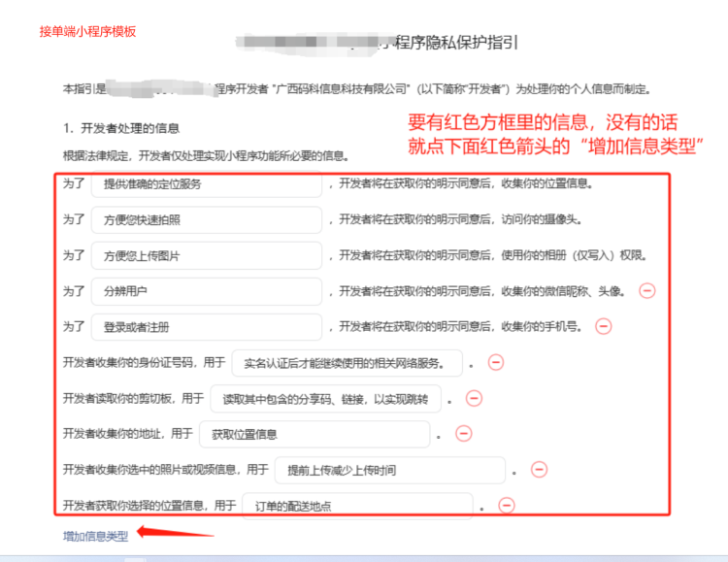This screenshot has height=562, width=728.
Task: Click the 实名认证后才能继续使用 input field
Action: pos(347,363)
